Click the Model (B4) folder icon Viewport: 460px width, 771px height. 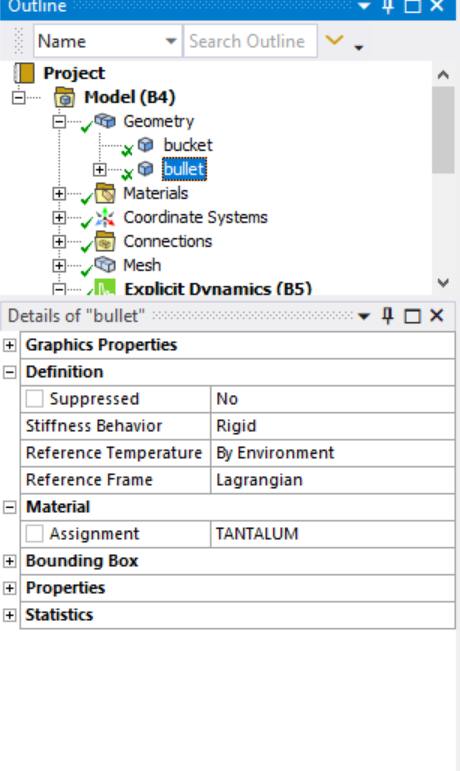tap(64, 97)
